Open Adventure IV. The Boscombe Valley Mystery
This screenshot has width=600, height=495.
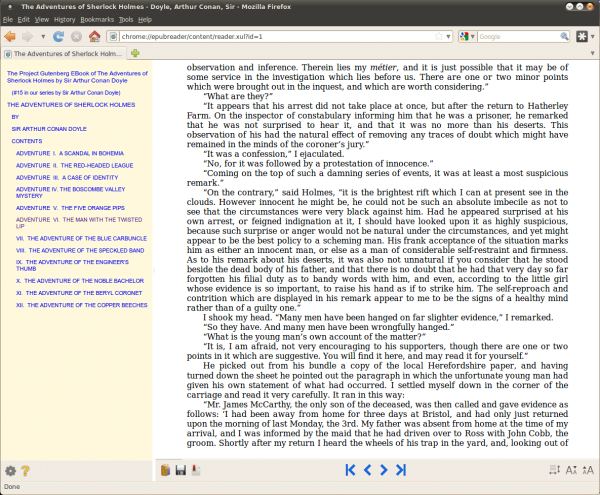pos(70,192)
